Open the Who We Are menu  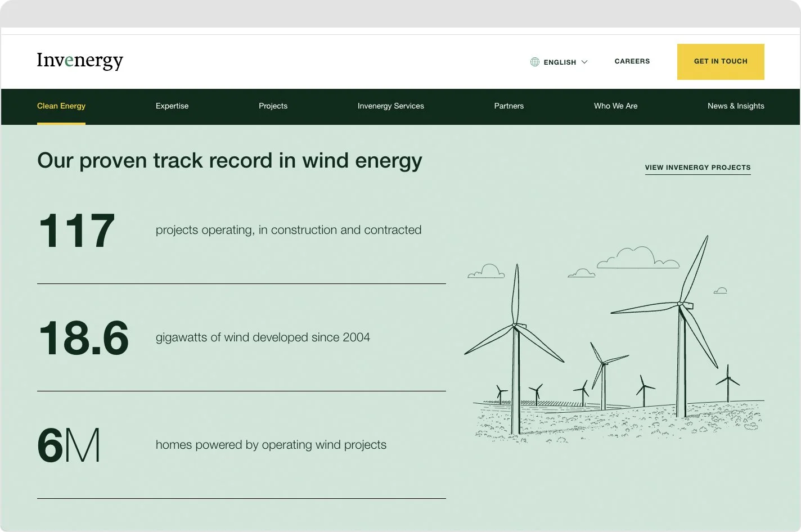coord(616,106)
